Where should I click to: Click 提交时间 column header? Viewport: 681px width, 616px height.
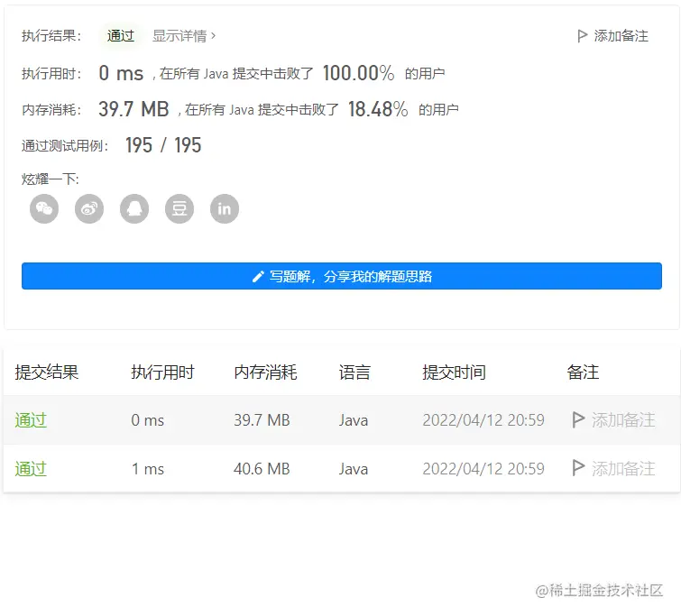(455, 372)
